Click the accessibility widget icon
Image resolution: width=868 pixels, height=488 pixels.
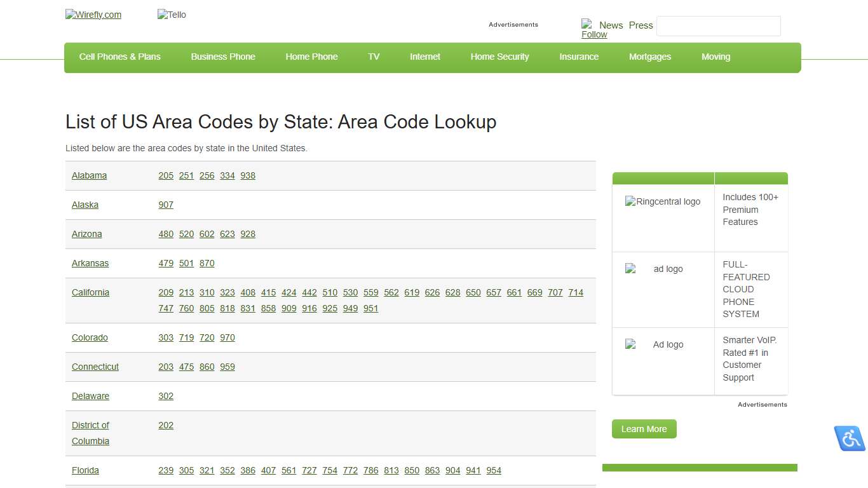pyautogui.click(x=850, y=438)
